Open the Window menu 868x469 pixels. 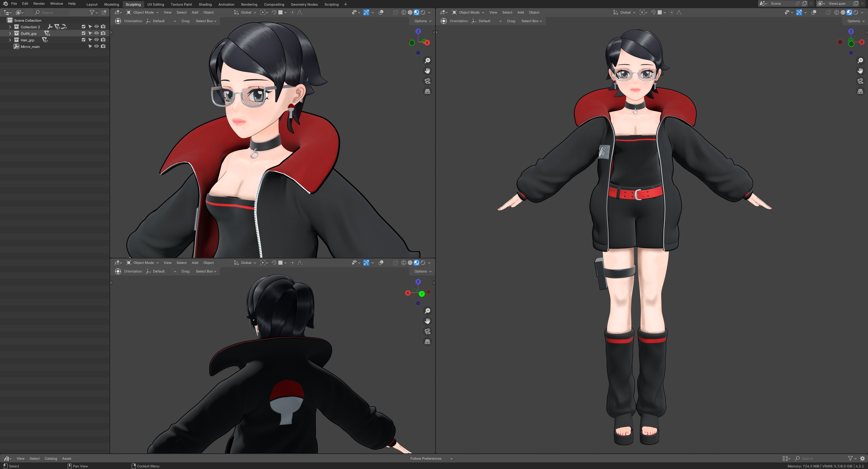pyautogui.click(x=56, y=4)
